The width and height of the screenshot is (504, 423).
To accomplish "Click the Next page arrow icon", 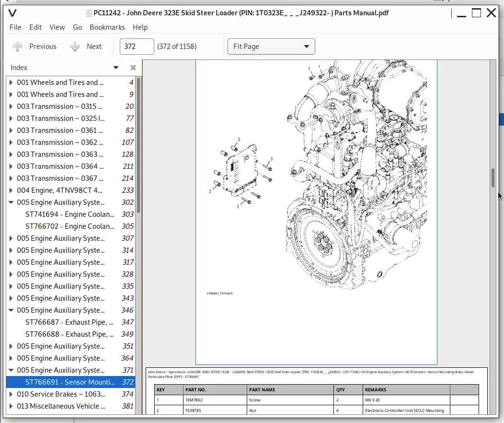I will click(x=75, y=47).
